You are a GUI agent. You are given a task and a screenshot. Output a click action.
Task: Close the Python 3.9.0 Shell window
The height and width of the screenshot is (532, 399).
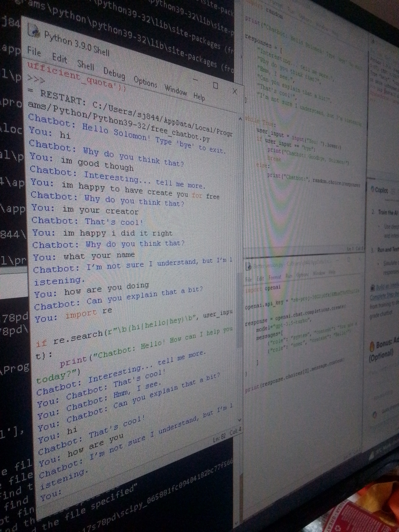235,91
